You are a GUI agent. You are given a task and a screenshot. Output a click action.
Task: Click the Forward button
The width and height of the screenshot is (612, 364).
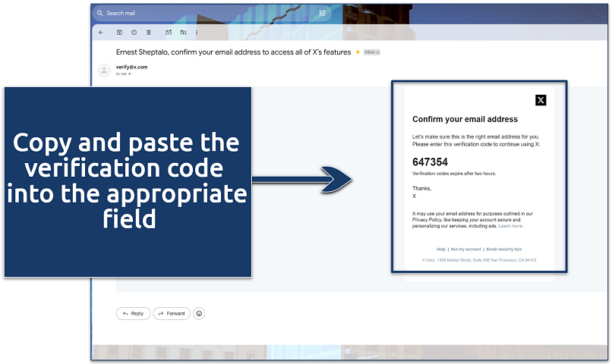(x=172, y=313)
